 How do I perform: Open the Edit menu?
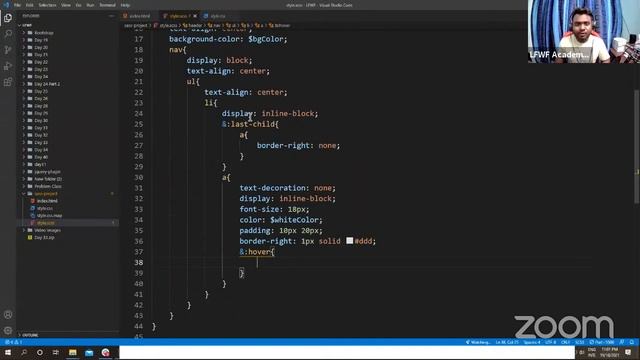click(x=30, y=5)
